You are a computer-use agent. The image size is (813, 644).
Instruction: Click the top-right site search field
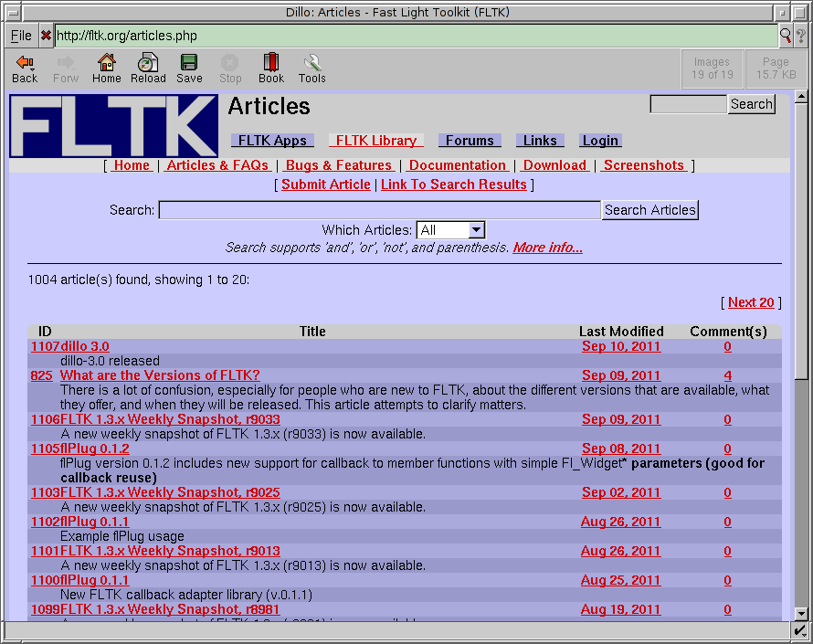click(x=688, y=104)
